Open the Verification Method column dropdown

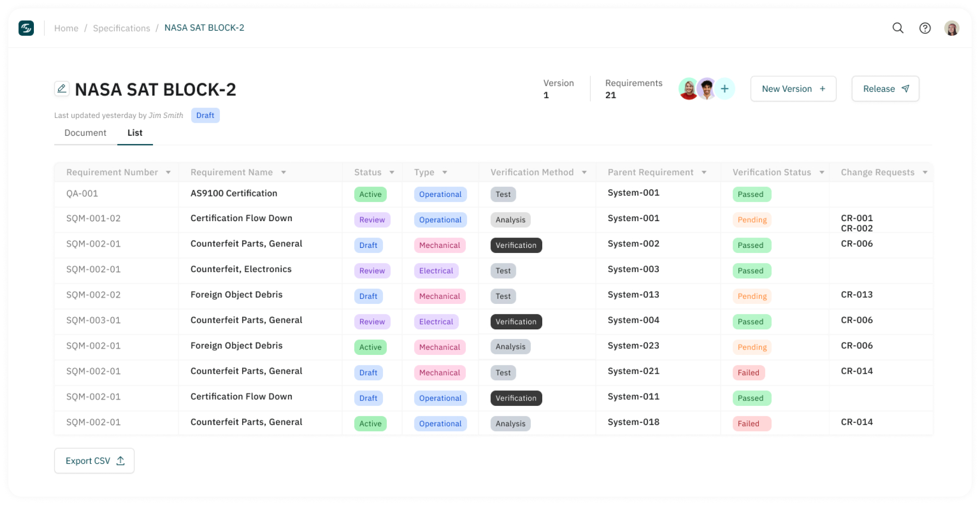584,172
